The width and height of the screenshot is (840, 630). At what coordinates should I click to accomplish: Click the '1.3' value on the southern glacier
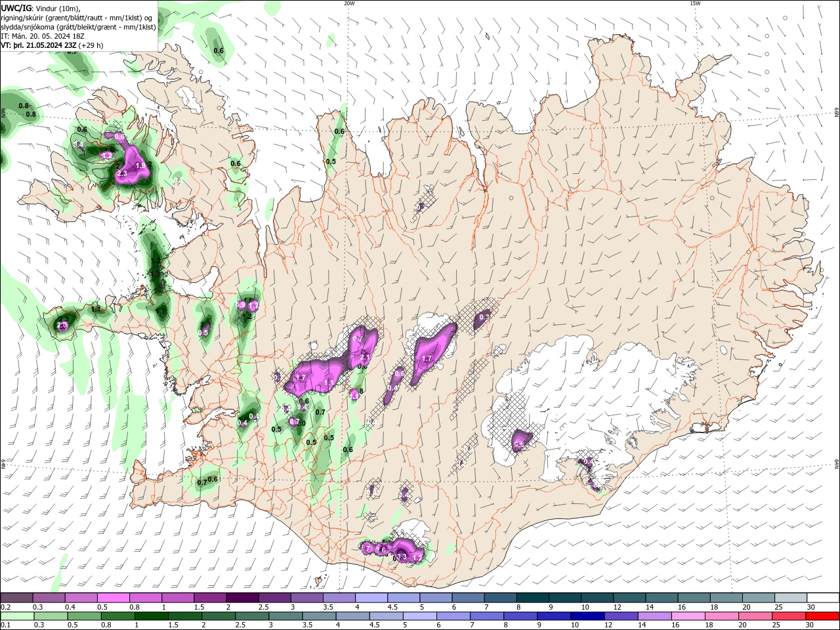pos(402,556)
